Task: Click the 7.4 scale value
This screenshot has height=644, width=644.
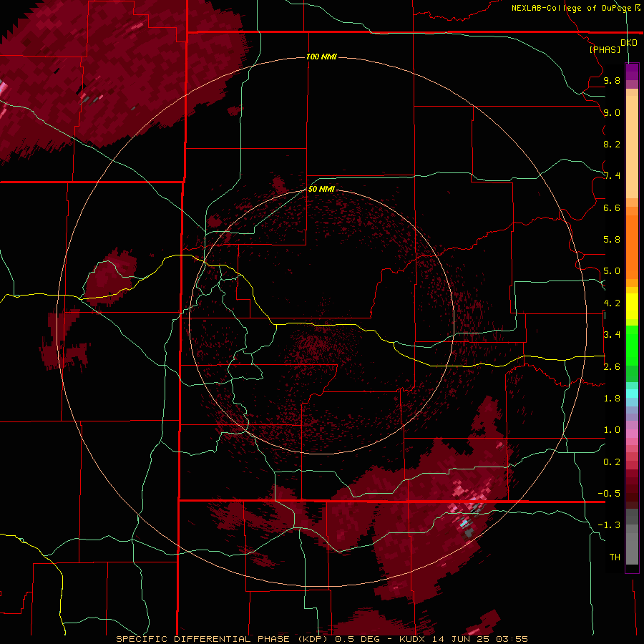Action: click(612, 176)
